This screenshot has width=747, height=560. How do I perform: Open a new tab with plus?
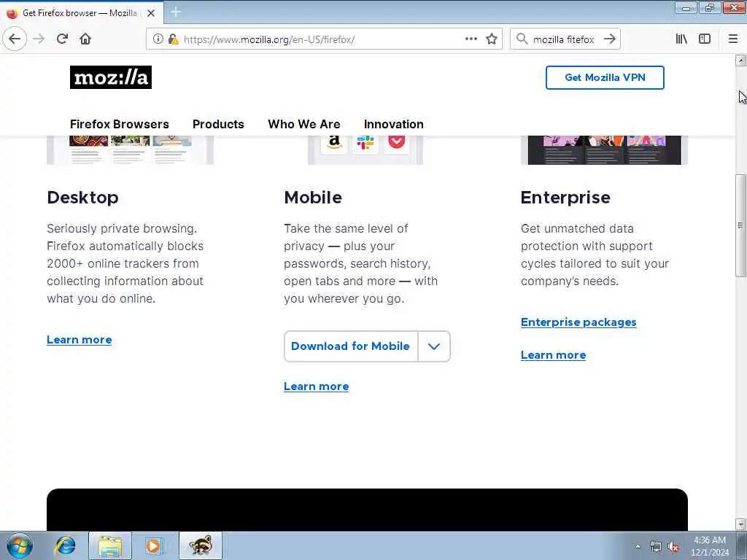coord(176,12)
